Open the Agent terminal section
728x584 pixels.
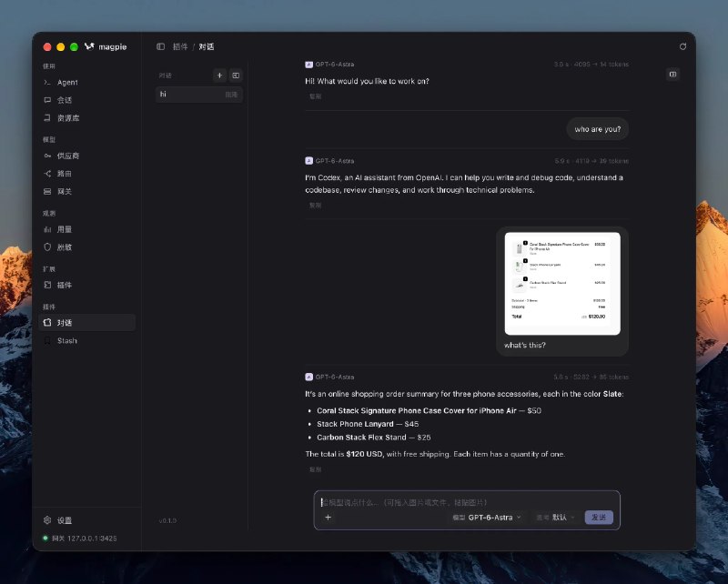[x=87, y=83]
